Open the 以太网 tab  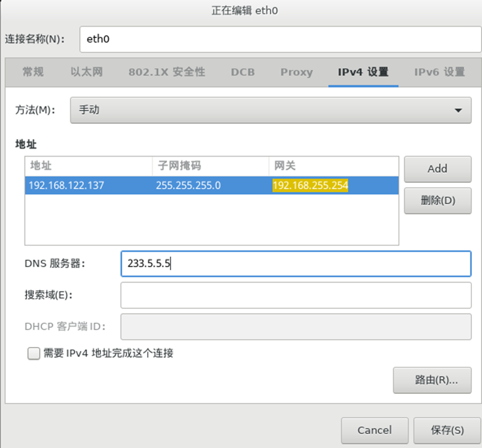[x=87, y=72]
